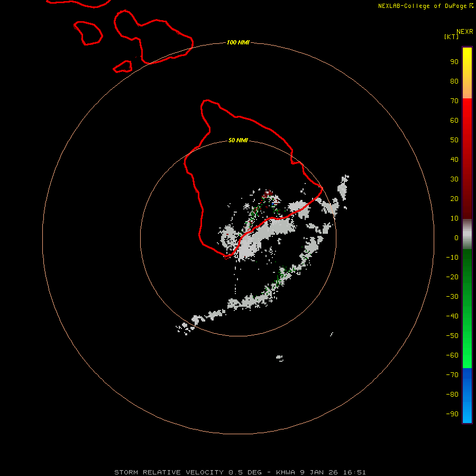Click the 80 value on velocity scale

click(x=454, y=81)
